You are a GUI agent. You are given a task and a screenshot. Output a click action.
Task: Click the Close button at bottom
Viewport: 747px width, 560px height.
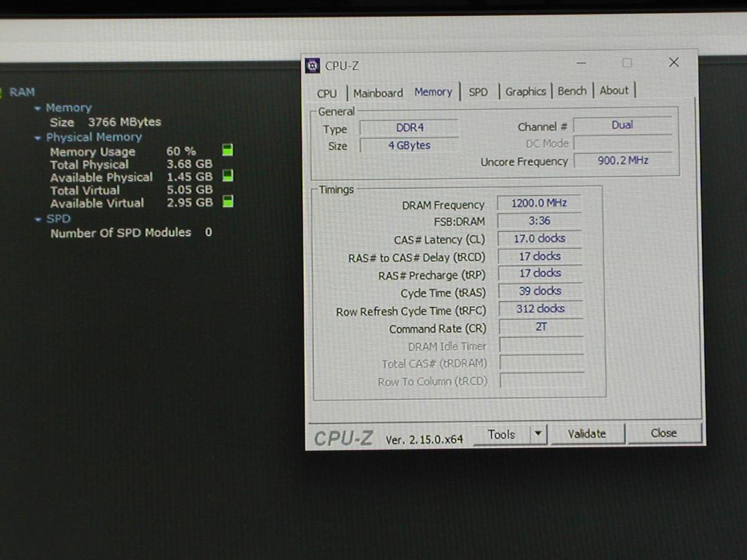point(663,433)
